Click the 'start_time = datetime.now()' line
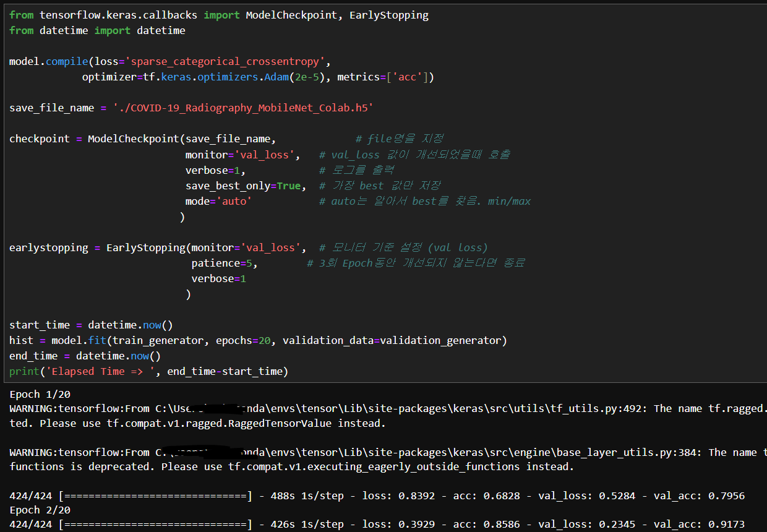The image size is (767, 532). click(91, 325)
